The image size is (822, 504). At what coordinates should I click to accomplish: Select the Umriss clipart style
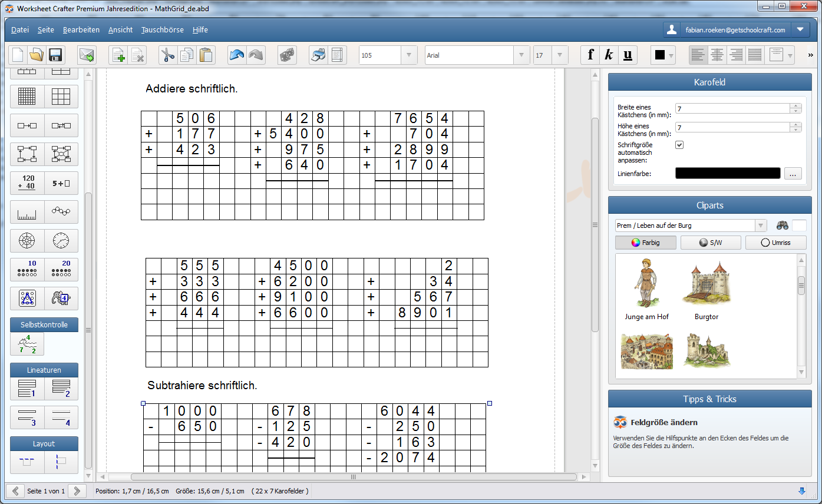[775, 243]
